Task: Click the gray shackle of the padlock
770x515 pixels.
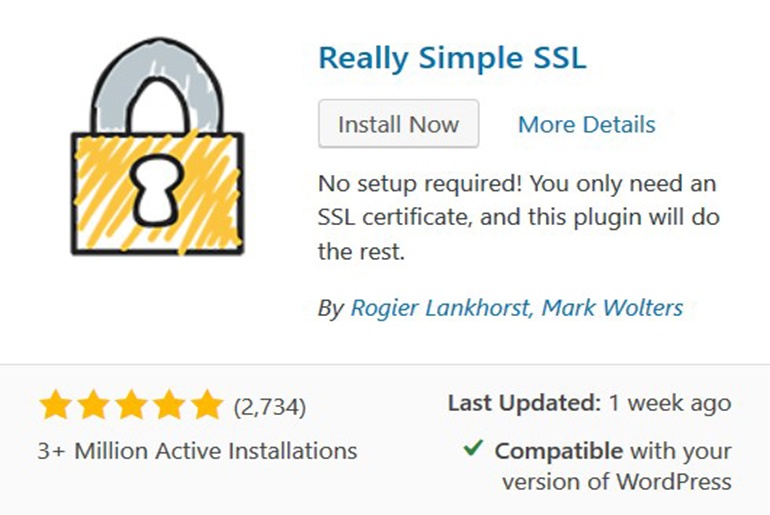Action: [157, 85]
